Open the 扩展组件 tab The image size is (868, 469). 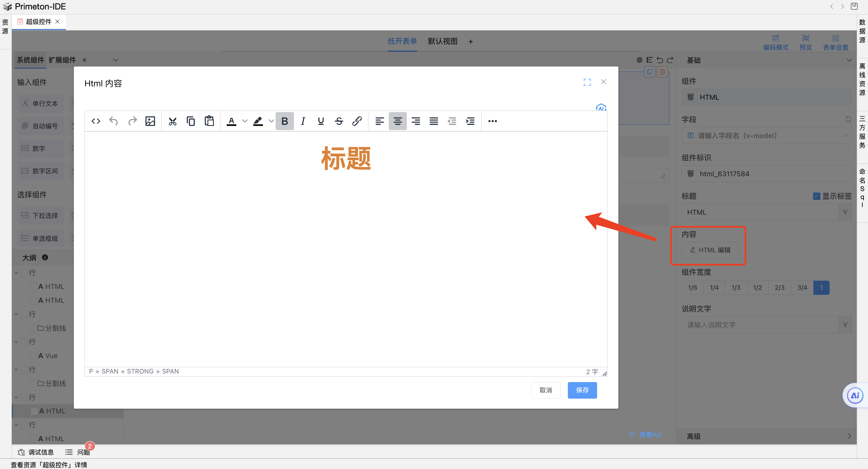(62, 60)
